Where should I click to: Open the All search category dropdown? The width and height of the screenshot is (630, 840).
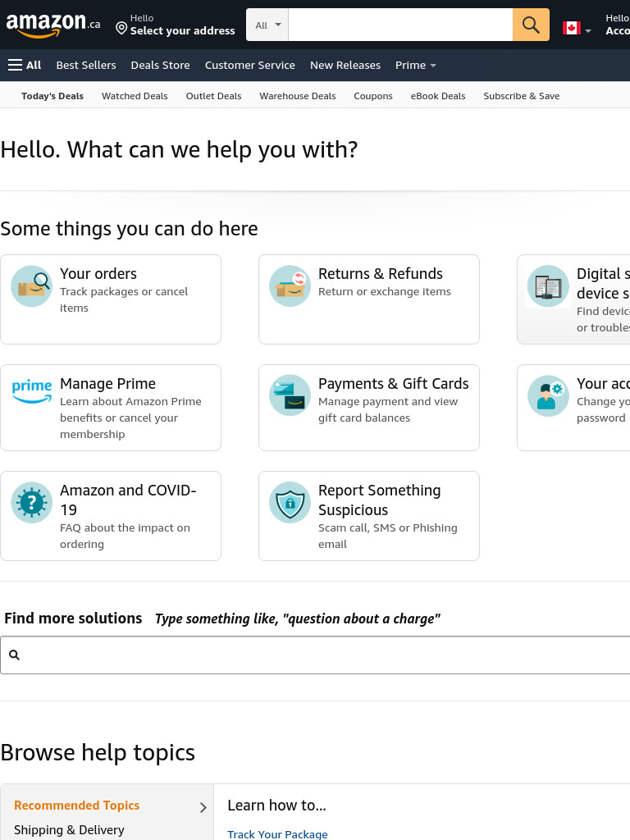267,25
